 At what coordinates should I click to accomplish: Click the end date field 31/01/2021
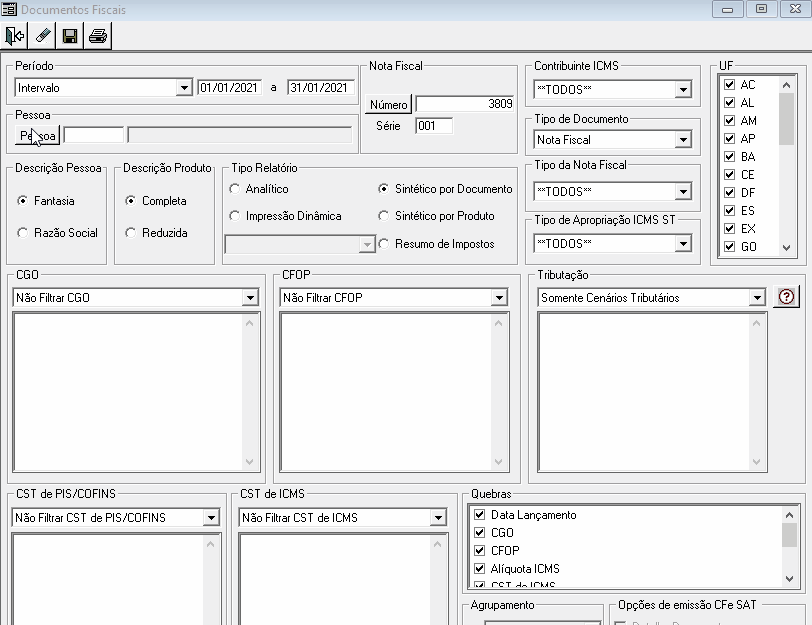[x=321, y=88]
